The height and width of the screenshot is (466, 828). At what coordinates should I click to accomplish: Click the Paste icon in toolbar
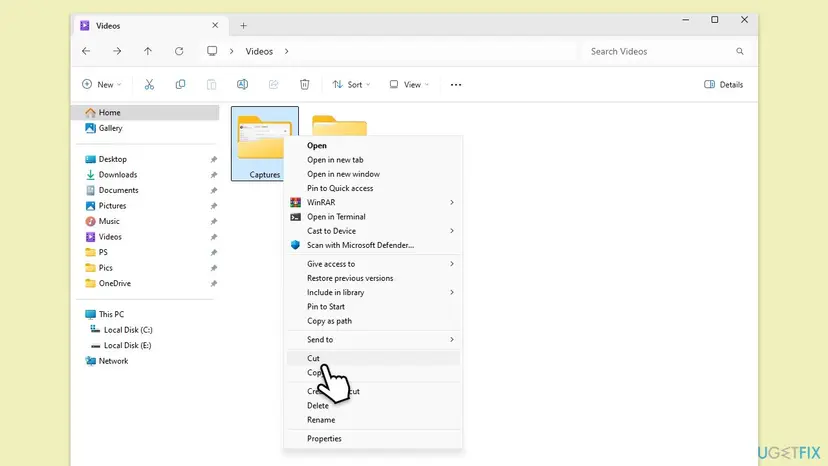211,85
